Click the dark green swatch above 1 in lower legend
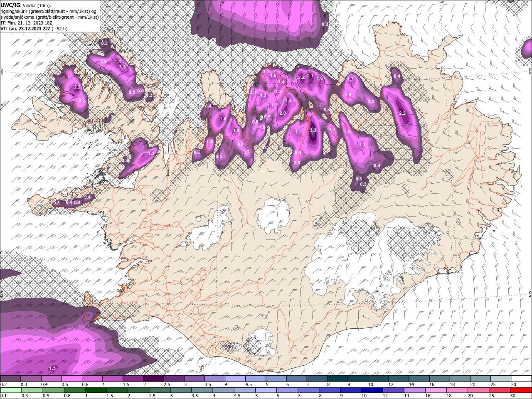Viewport: 532px width, 399px height. pos(96,390)
